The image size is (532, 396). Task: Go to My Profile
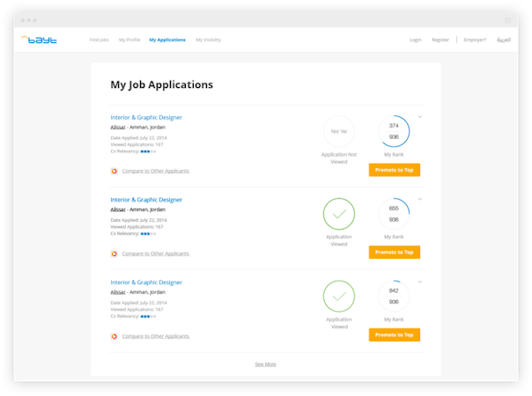[129, 40]
